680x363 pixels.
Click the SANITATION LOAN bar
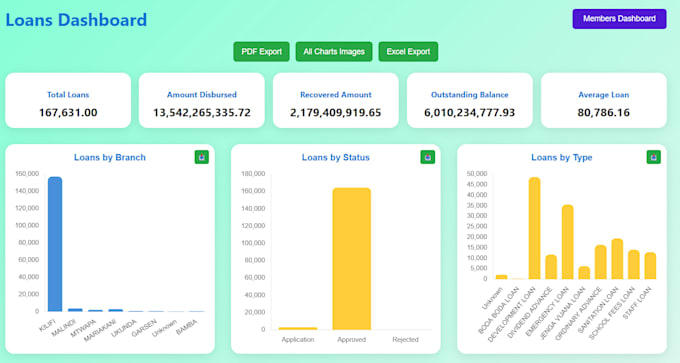click(617, 259)
